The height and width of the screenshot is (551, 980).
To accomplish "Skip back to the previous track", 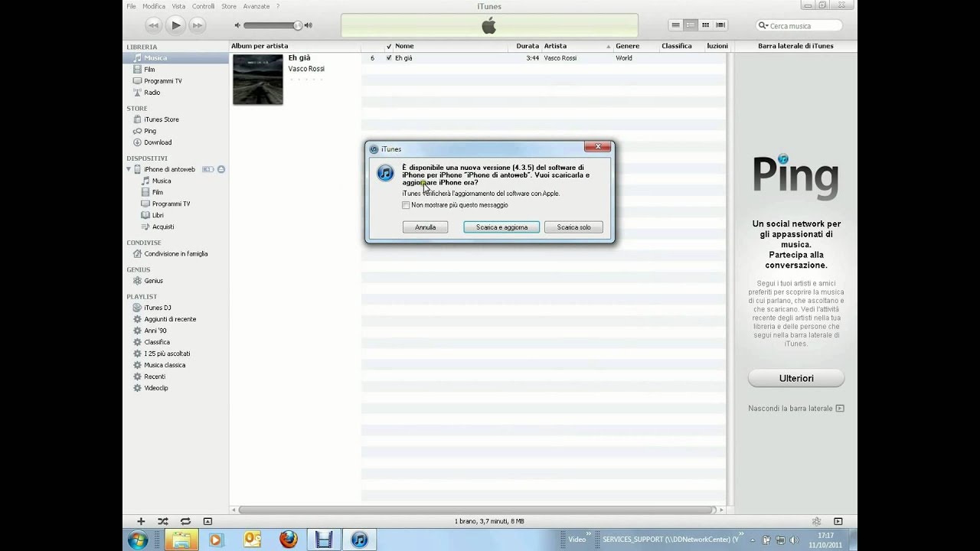I will [x=153, y=25].
